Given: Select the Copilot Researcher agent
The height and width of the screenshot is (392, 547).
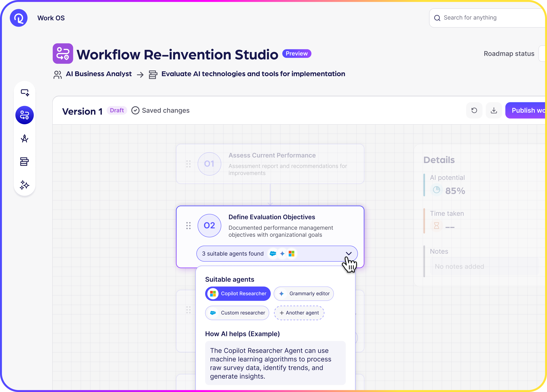Looking at the screenshot, I should pos(238,294).
